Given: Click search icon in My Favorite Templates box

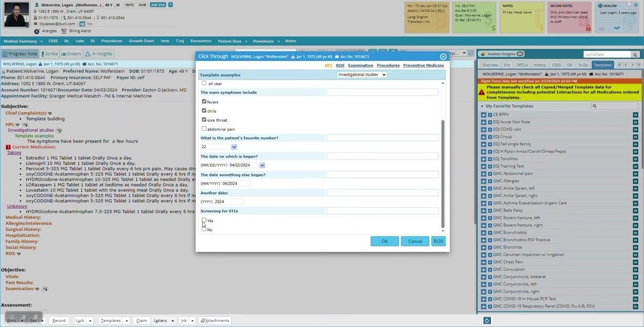Looking at the screenshot, I should tap(594, 106).
